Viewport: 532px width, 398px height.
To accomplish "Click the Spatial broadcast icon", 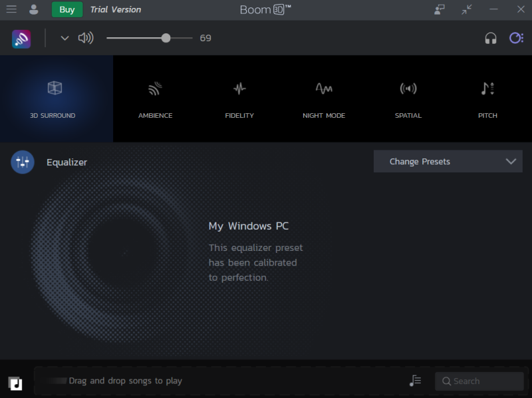I will click(408, 89).
